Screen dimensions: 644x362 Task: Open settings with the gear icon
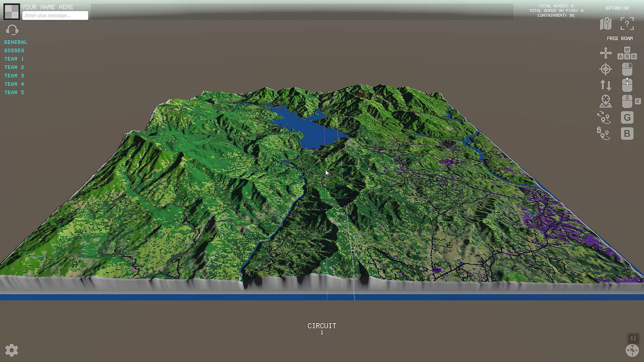coord(12,350)
